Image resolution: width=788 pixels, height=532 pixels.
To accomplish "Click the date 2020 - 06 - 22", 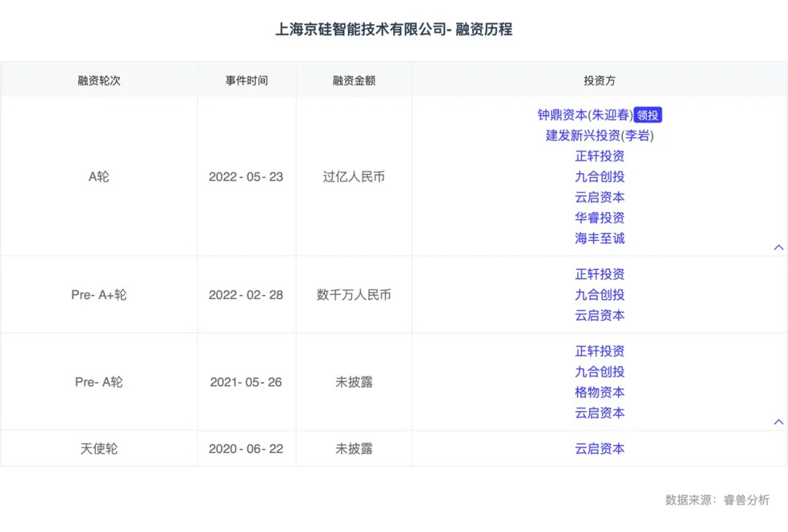I will [247, 449].
